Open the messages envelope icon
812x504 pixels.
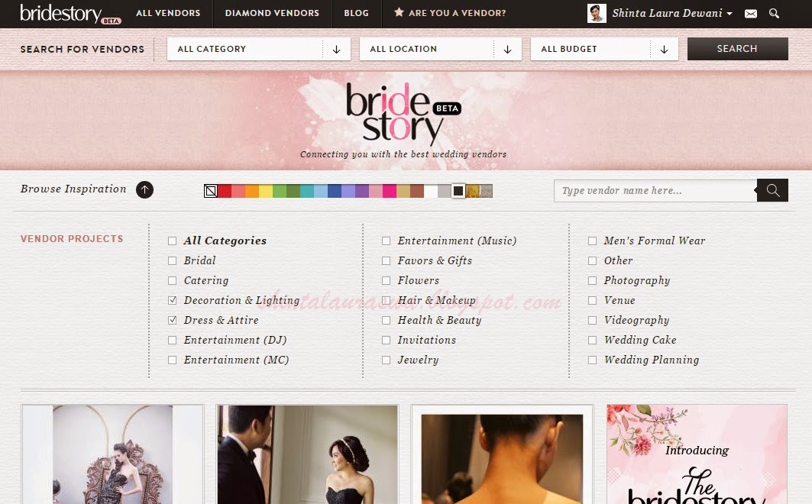tap(750, 14)
